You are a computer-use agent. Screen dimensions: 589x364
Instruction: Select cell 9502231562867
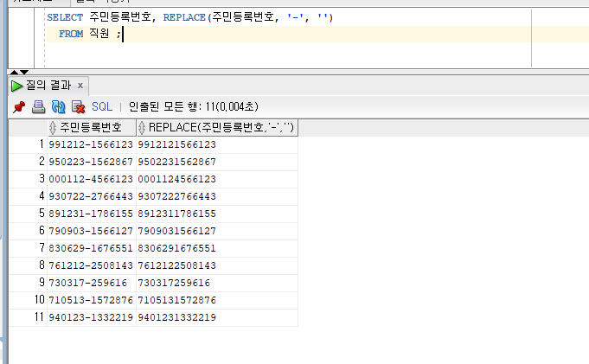pyautogui.click(x=217, y=162)
